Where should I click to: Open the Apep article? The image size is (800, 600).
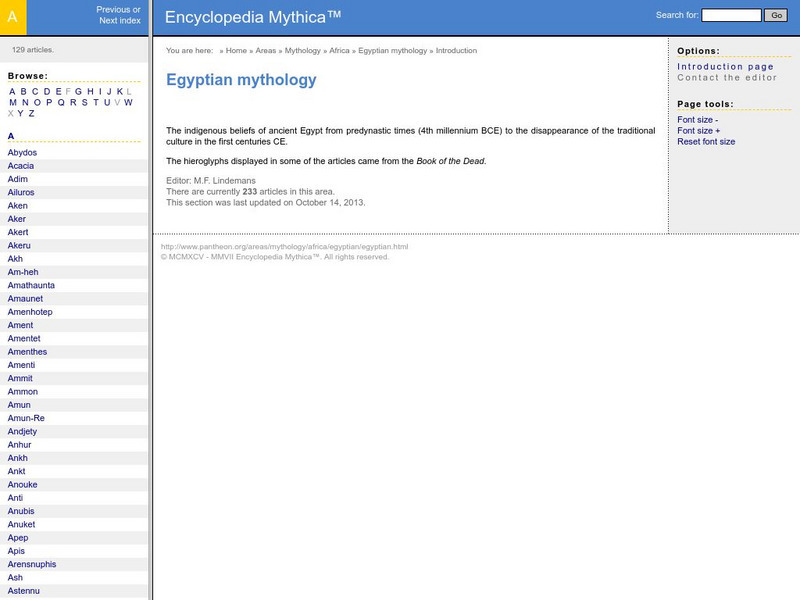click(x=18, y=537)
